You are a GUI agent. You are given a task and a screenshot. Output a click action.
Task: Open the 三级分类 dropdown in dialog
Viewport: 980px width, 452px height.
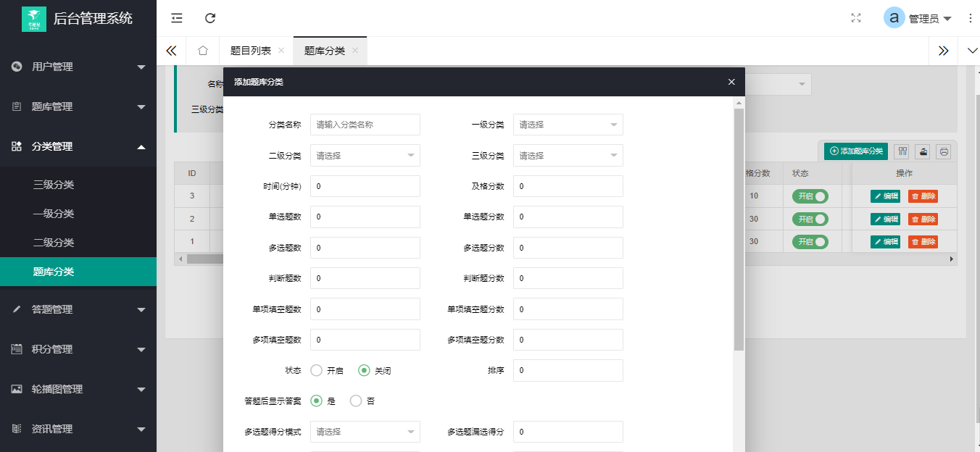click(x=568, y=155)
